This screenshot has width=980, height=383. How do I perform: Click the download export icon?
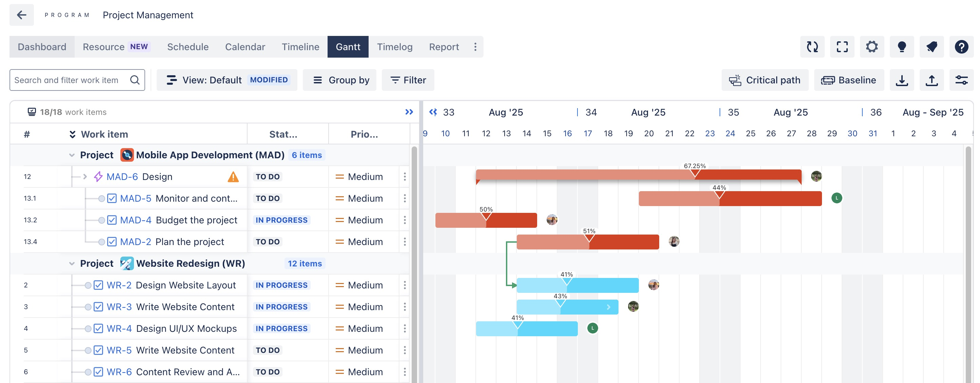click(901, 80)
